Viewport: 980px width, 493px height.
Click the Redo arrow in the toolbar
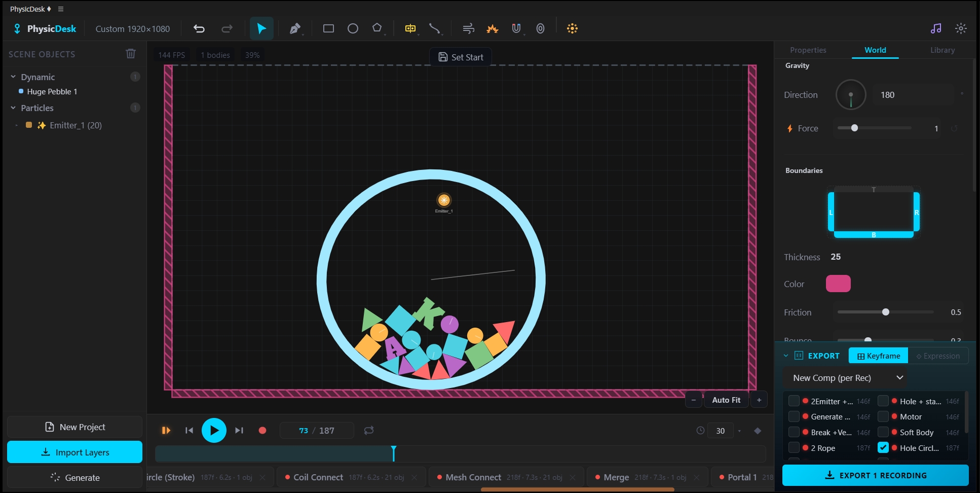[227, 28]
